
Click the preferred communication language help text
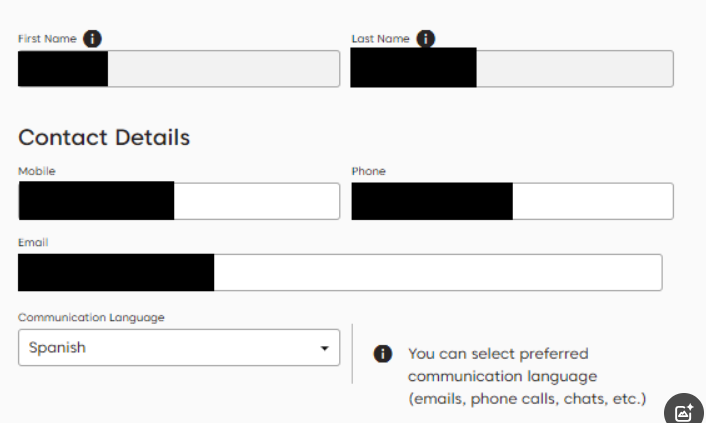tap(526, 377)
